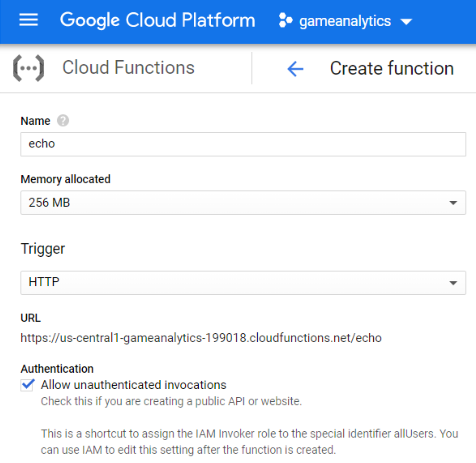Open the gameanalytics project selector dropdown
This screenshot has height=463, width=476.
click(x=346, y=21)
